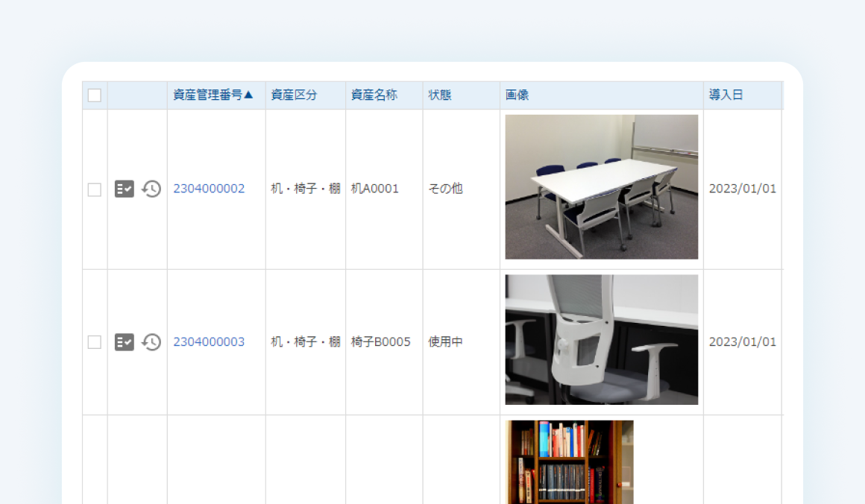865x504 pixels.
Task: Select 机・椅子・棚 cell in 椅子B0005 row
Action: (306, 342)
